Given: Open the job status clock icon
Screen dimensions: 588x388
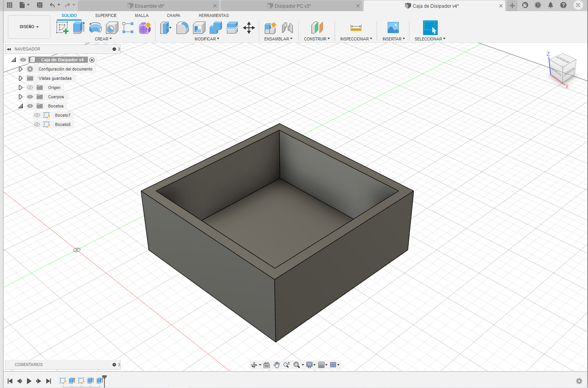Looking at the screenshot, I should click(x=538, y=5).
